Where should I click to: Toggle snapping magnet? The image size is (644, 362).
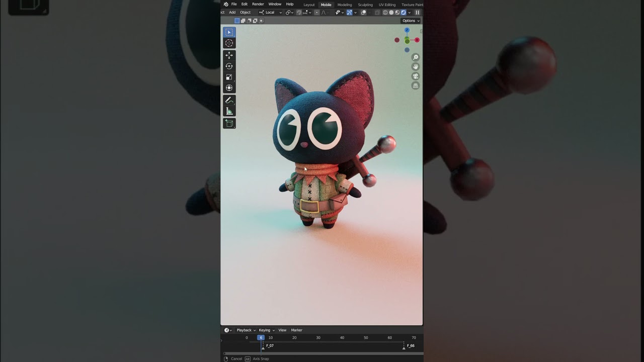pos(299,13)
